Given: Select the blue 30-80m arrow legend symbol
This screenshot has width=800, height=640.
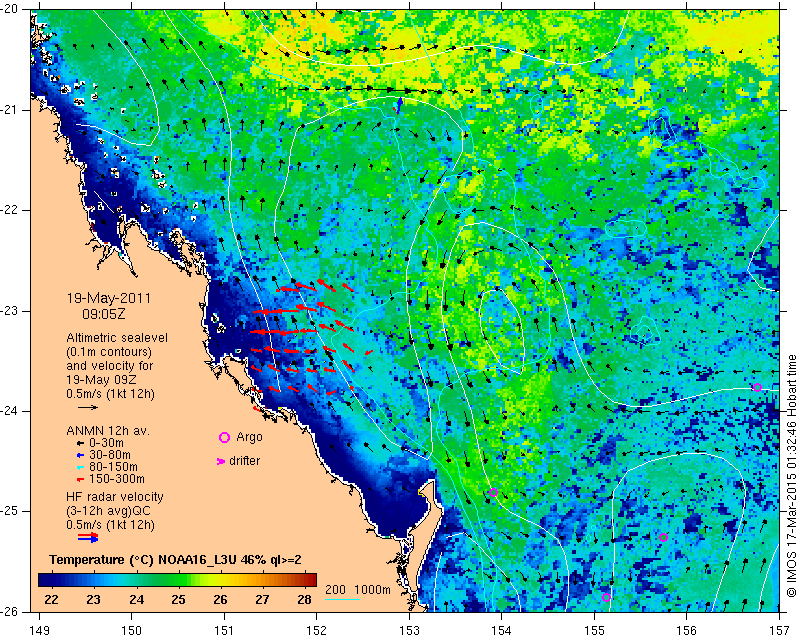Looking at the screenshot, I should (80, 455).
